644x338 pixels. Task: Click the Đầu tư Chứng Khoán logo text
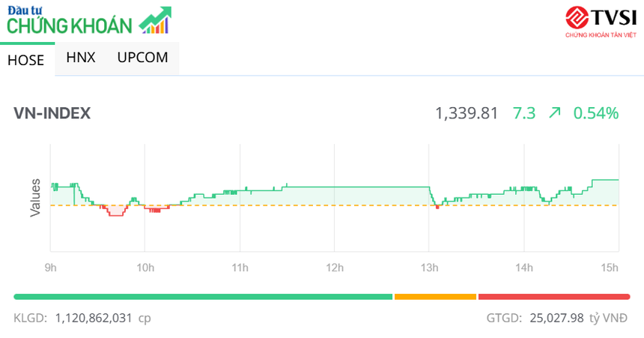tap(69, 22)
